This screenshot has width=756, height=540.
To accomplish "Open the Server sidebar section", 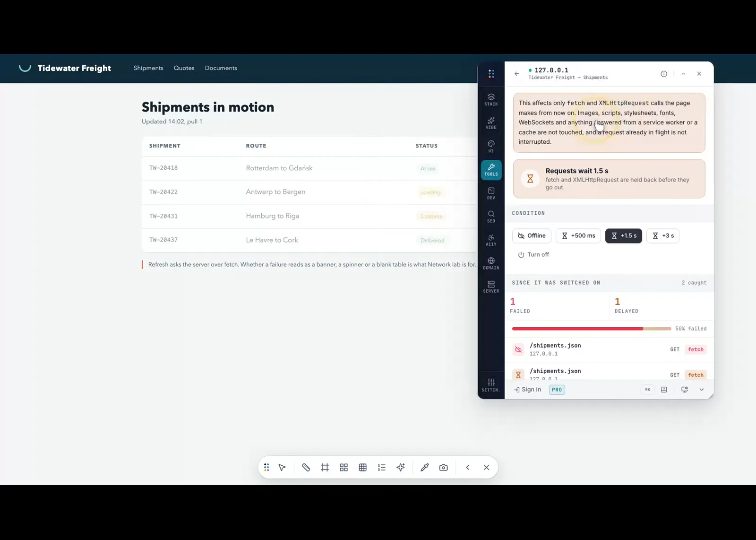I will (x=491, y=287).
